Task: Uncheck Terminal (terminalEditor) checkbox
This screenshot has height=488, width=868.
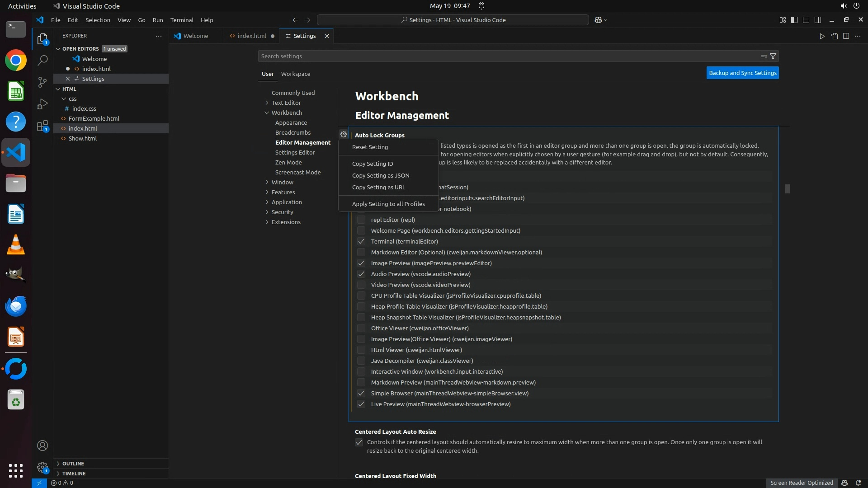Action: click(361, 241)
